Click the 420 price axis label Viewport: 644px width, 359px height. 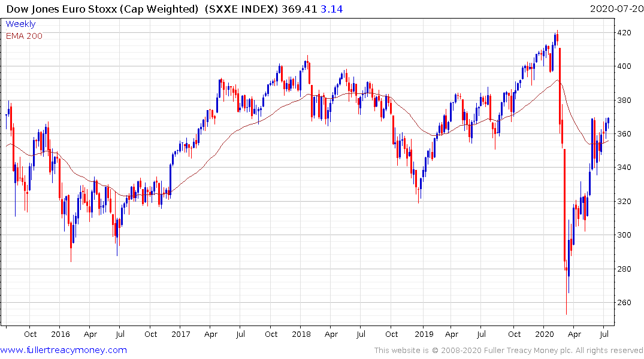[624, 33]
